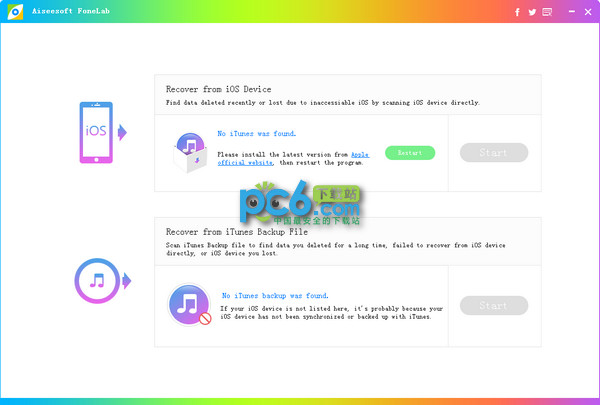The height and width of the screenshot is (405, 600).
Task: Click the 'No iTunes backup was found.' message
Action: [275, 296]
